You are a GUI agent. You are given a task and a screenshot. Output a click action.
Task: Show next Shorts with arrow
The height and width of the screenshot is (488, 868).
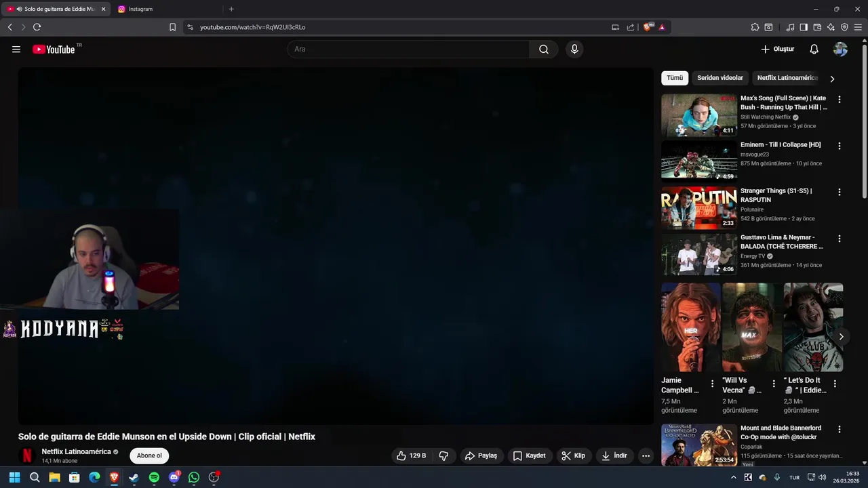(841, 336)
